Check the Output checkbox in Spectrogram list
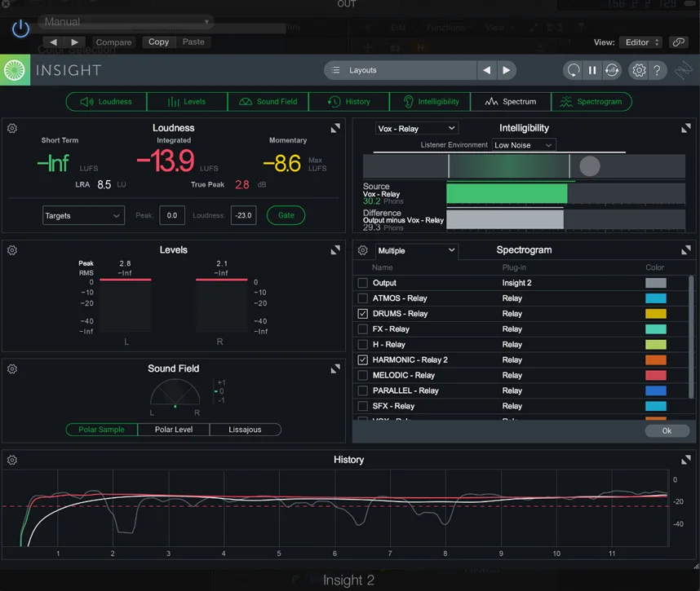The image size is (700, 591). (362, 283)
